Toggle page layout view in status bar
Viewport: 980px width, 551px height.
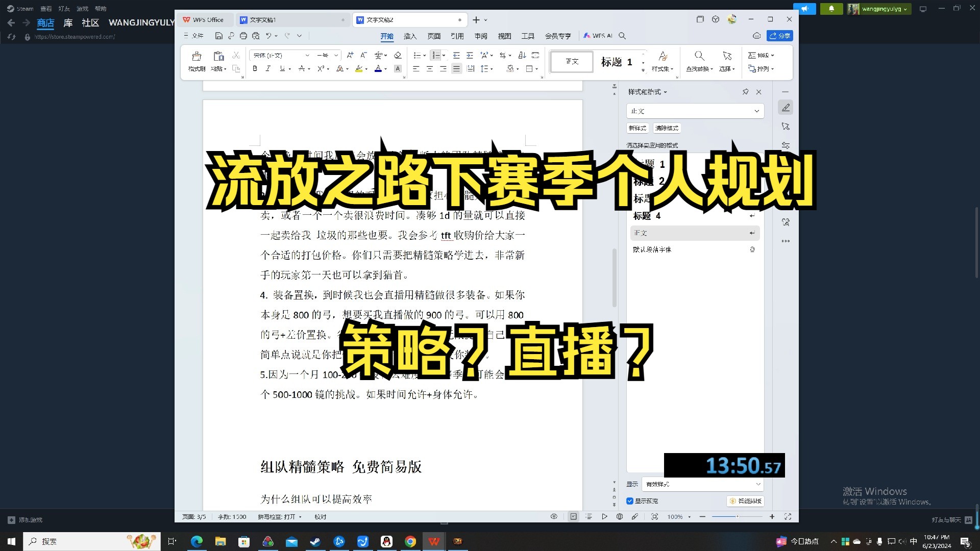573,517
